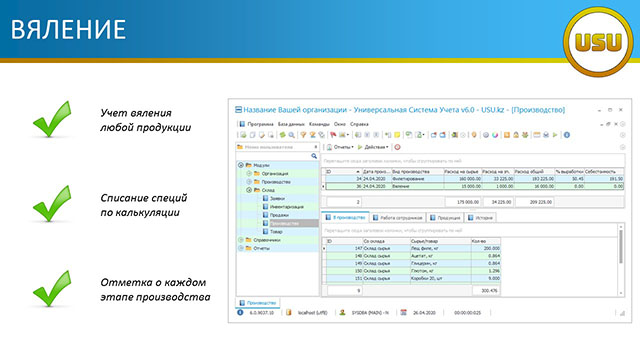Click the green play arrow toolbar icon
640x360 pixels.
(x=555, y=135)
